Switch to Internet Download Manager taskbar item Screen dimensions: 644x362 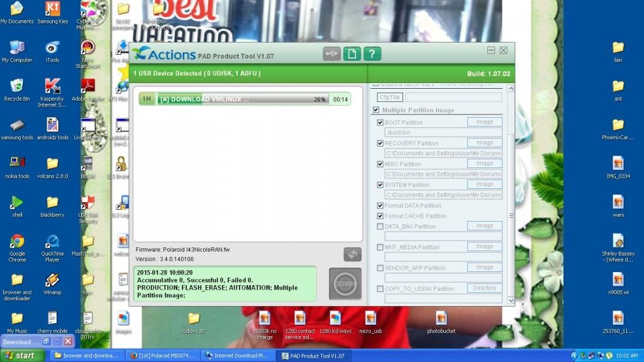click(238, 356)
